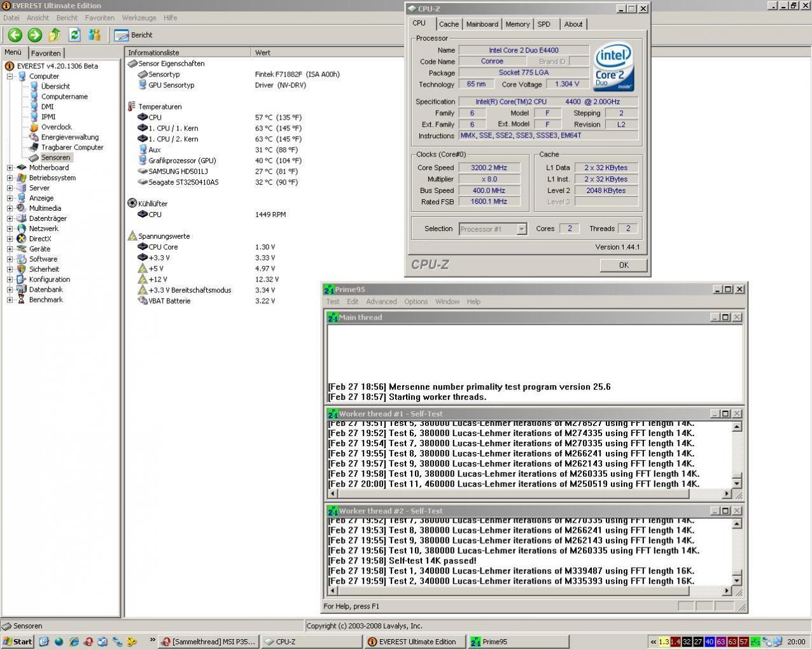
Task: Expand the Benchmark tree node
Action: pyautogui.click(x=10, y=300)
